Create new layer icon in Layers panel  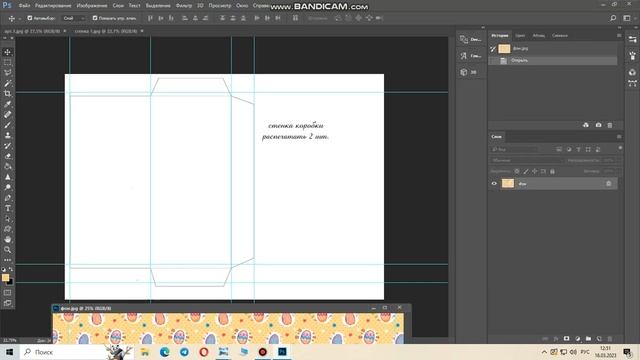pyautogui.click(x=599, y=338)
